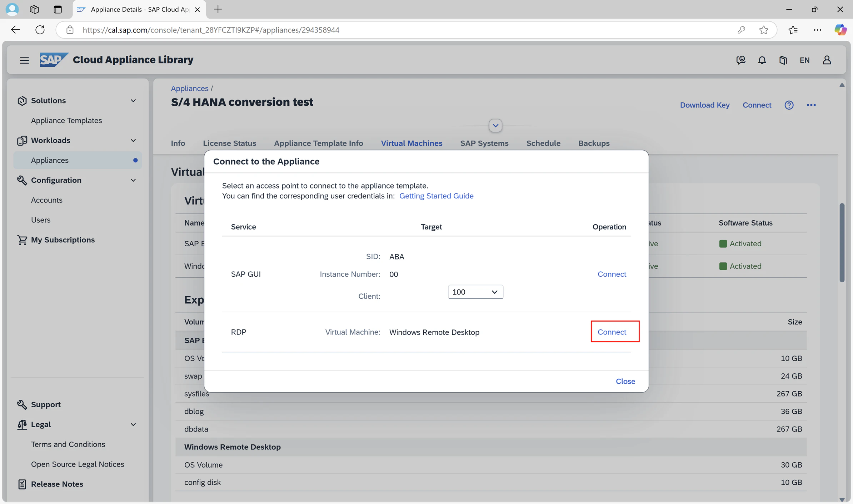The image size is (853, 504).
Task: Click the Solutions sidebar icon
Action: point(22,101)
